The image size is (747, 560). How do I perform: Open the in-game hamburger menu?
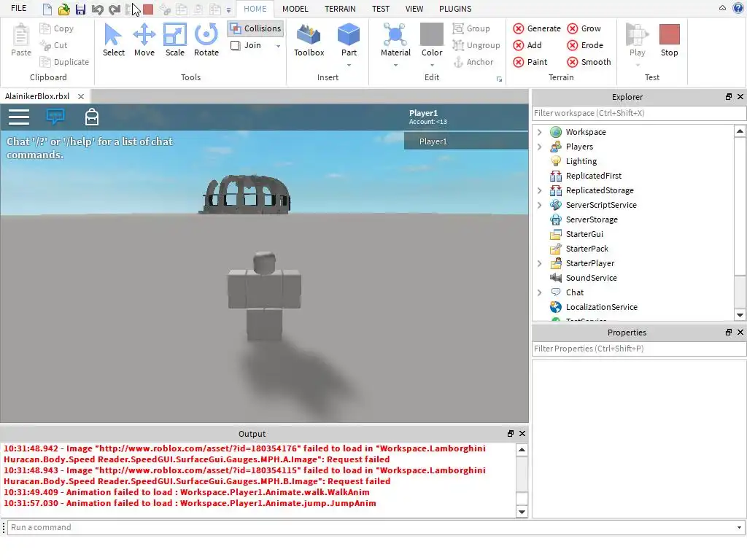(18, 117)
